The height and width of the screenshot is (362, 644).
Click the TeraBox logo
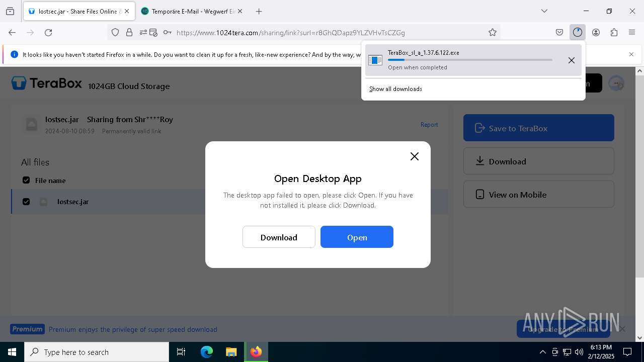pyautogui.click(x=47, y=83)
